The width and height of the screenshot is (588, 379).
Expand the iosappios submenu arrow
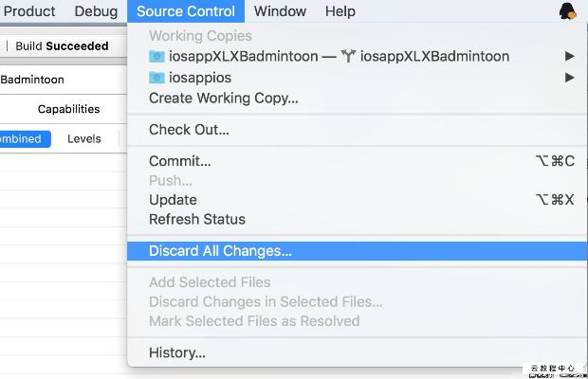[569, 78]
